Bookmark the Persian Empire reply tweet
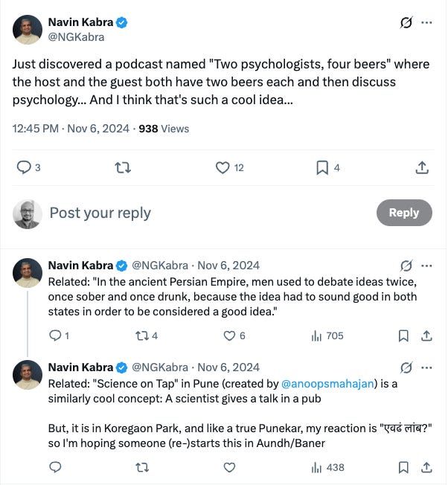Image resolution: width=448 pixels, height=485 pixels. 403,335
